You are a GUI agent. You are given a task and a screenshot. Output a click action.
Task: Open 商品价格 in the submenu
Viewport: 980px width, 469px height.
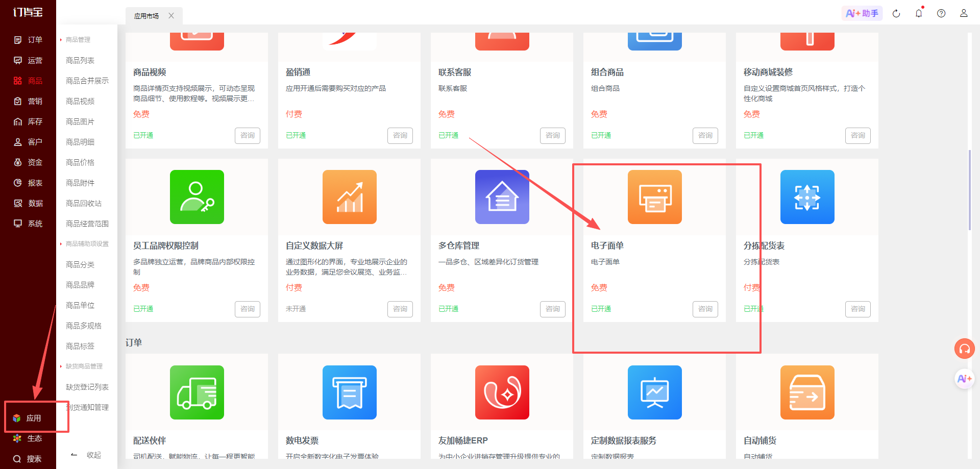tap(80, 162)
